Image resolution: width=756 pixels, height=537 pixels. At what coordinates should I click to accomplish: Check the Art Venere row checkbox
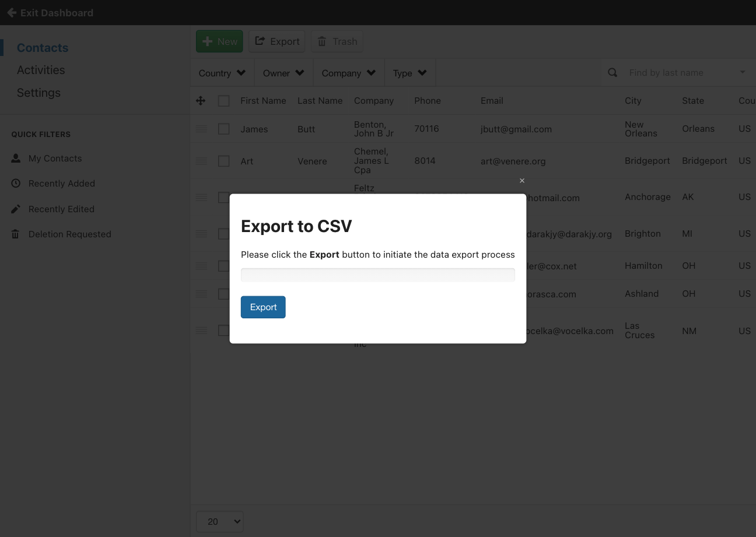click(223, 161)
